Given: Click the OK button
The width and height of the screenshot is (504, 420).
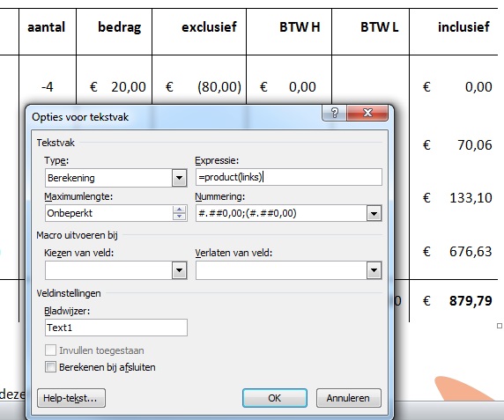Looking at the screenshot, I should [x=275, y=398].
